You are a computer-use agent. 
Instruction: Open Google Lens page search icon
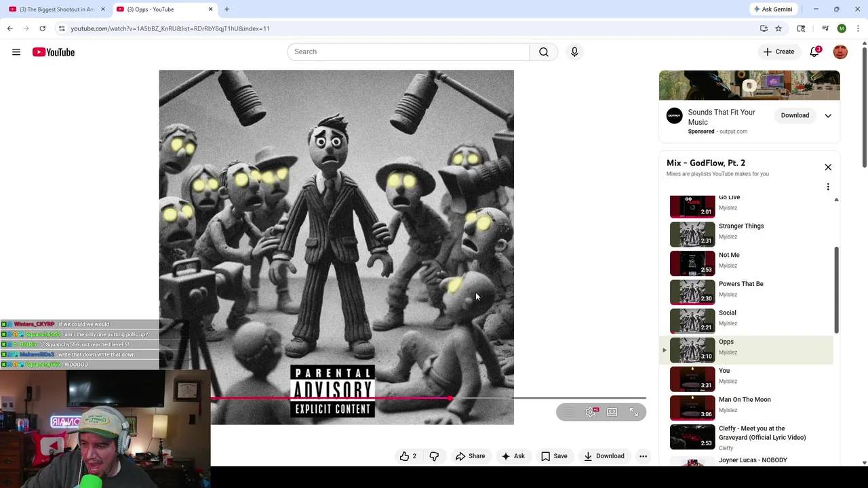point(801,28)
